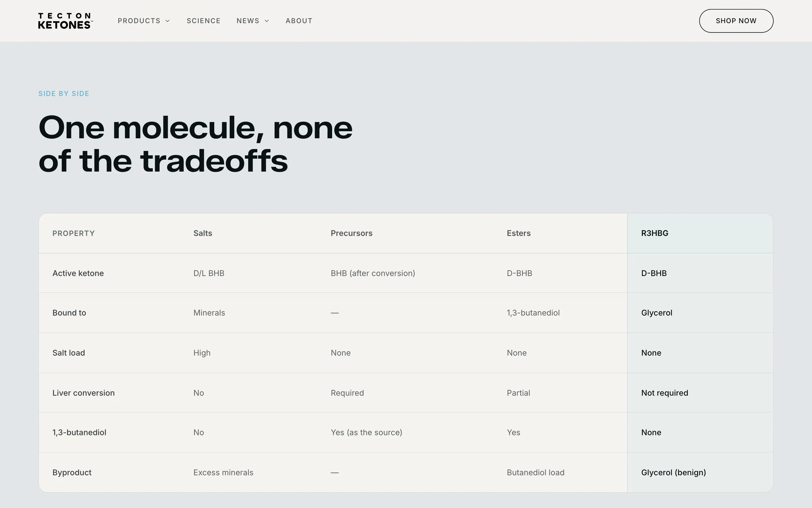Click the 'Minerals' cell
This screenshot has height=508, width=812.
[209, 313]
